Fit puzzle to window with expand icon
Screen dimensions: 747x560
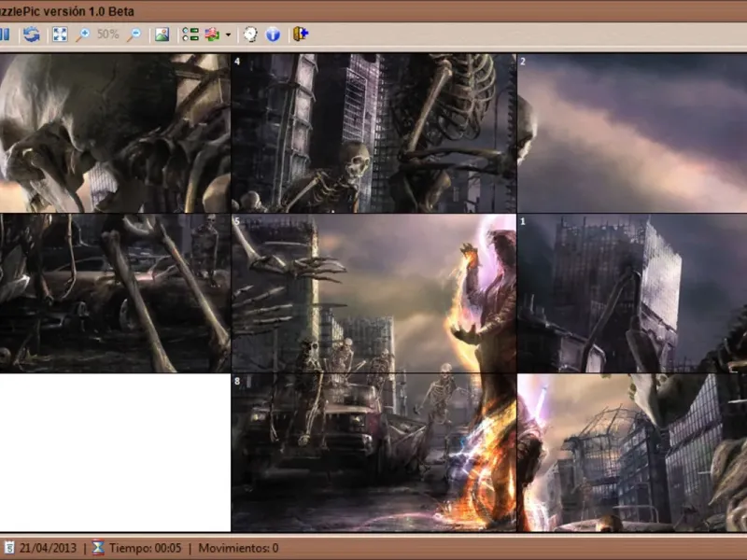point(60,35)
